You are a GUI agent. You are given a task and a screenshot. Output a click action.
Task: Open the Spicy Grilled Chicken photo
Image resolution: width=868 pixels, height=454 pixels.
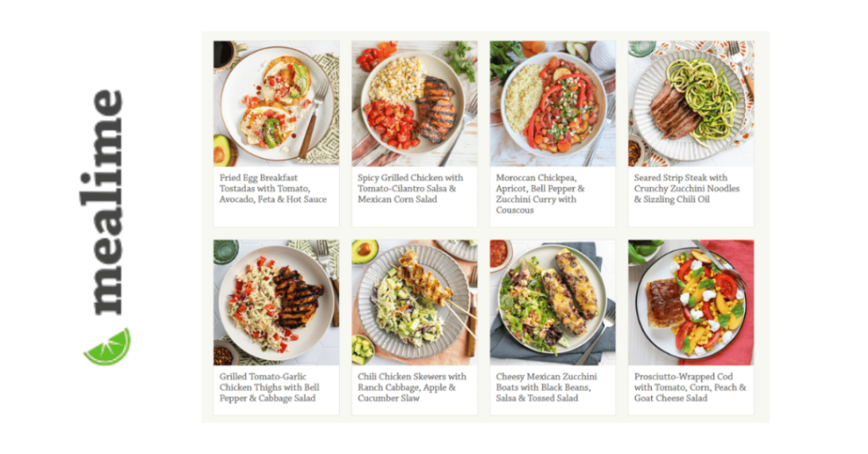(x=415, y=103)
